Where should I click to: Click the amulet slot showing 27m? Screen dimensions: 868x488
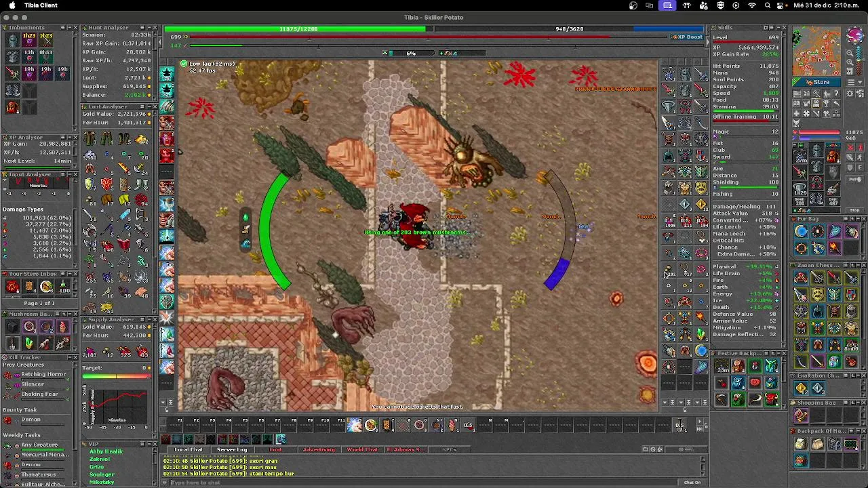(x=800, y=157)
